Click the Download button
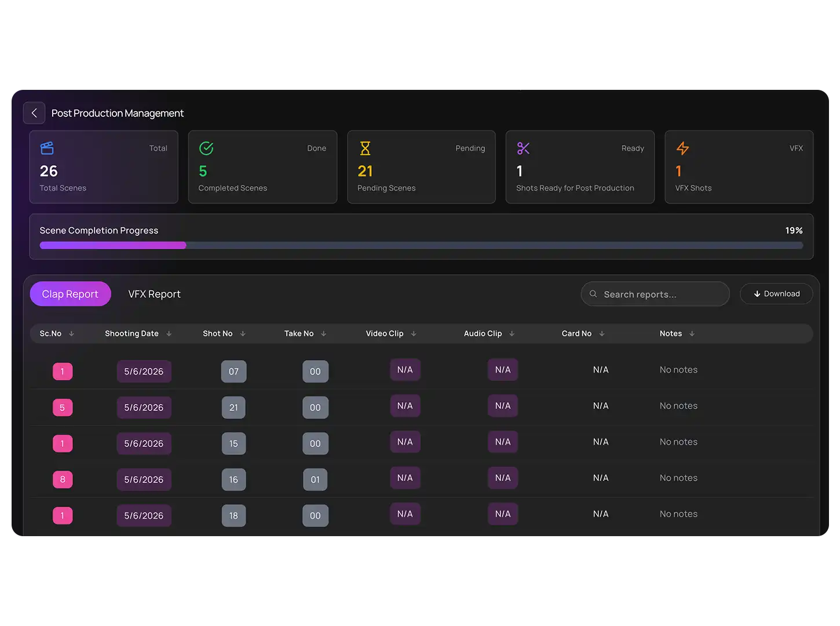The image size is (840, 626). click(776, 294)
